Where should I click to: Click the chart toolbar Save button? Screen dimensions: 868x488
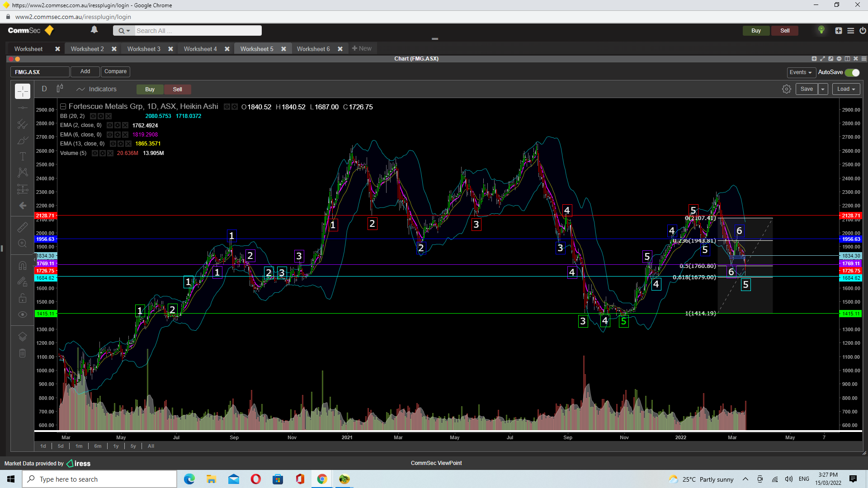(x=807, y=89)
